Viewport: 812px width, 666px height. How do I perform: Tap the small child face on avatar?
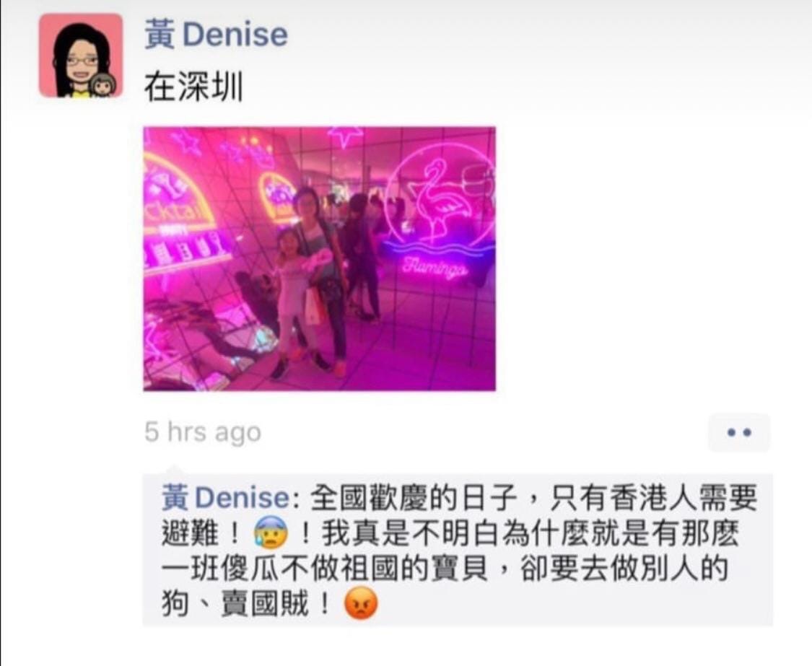pos(102,84)
